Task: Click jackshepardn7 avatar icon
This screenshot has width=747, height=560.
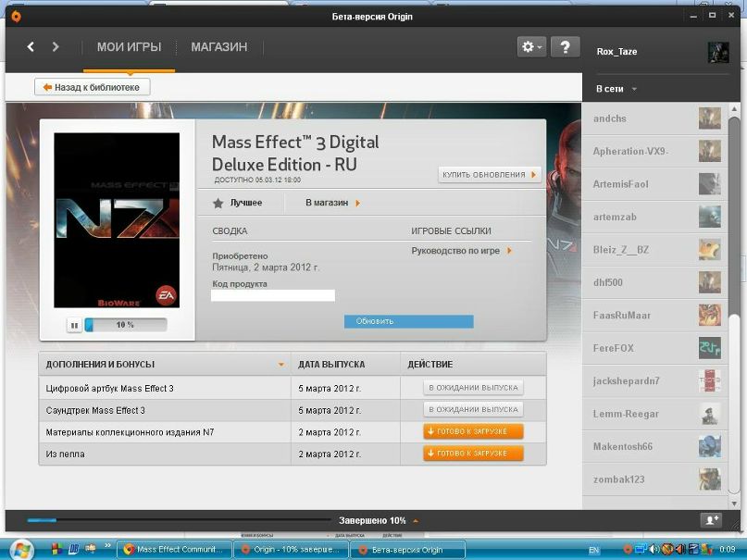Action: tap(709, 381)
